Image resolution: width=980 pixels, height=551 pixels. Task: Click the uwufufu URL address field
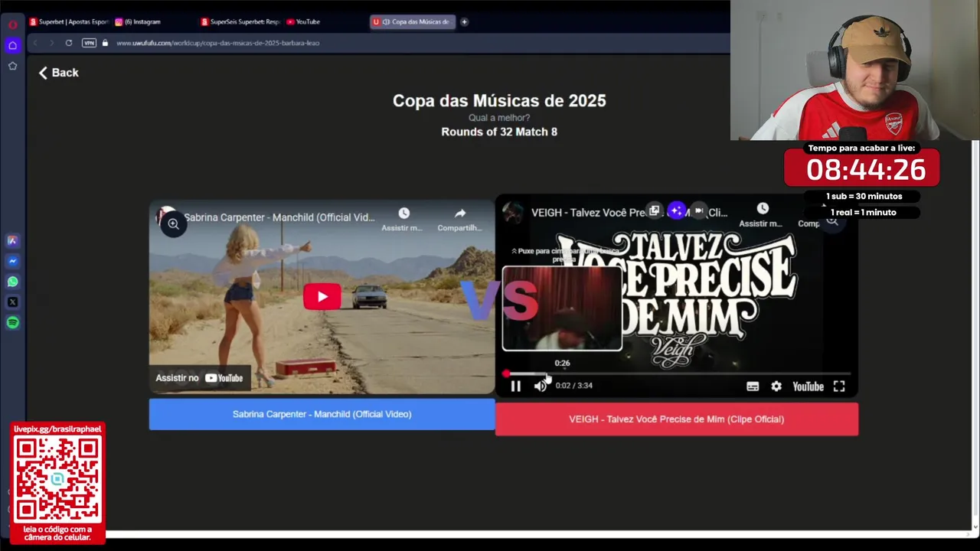(x=218, y=43)
